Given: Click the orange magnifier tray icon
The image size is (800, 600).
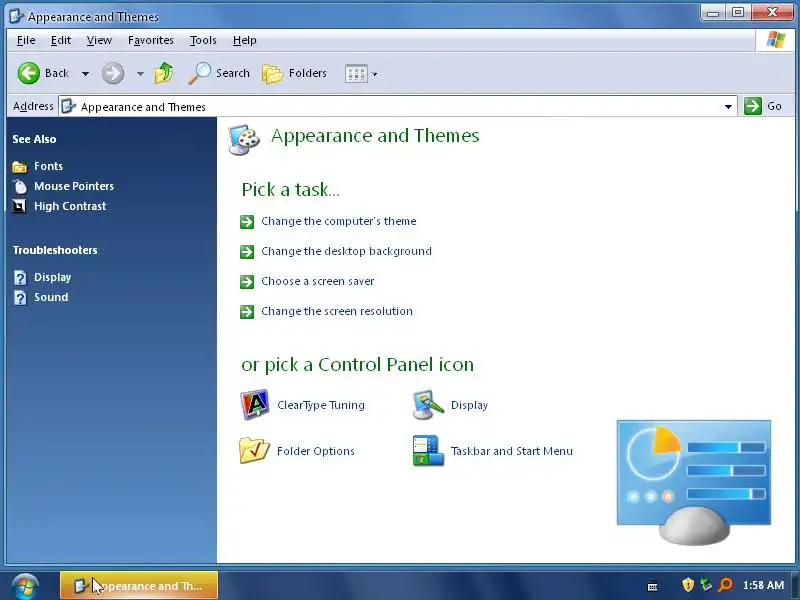Looking at the screenshot, I should [x=725, y=585].
